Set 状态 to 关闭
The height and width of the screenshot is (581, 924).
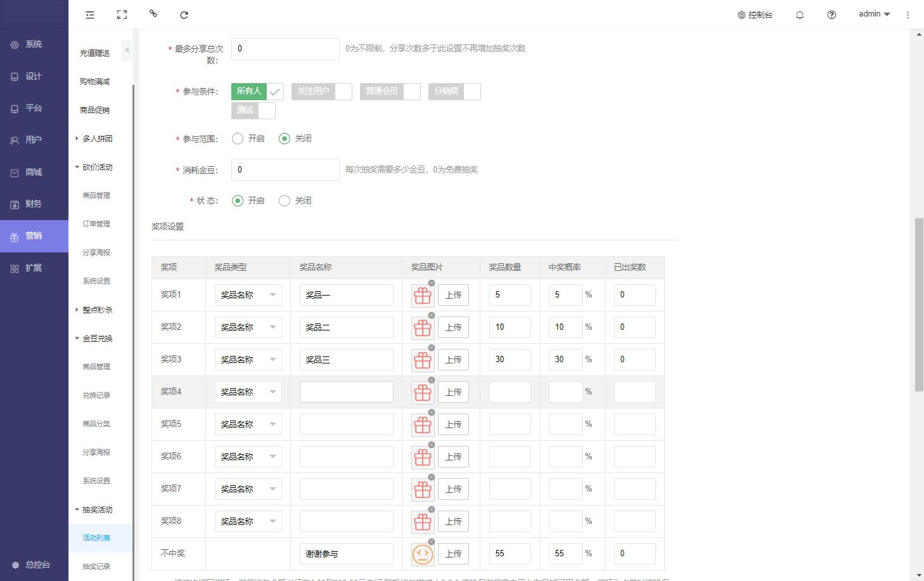[x=285, y=200]
